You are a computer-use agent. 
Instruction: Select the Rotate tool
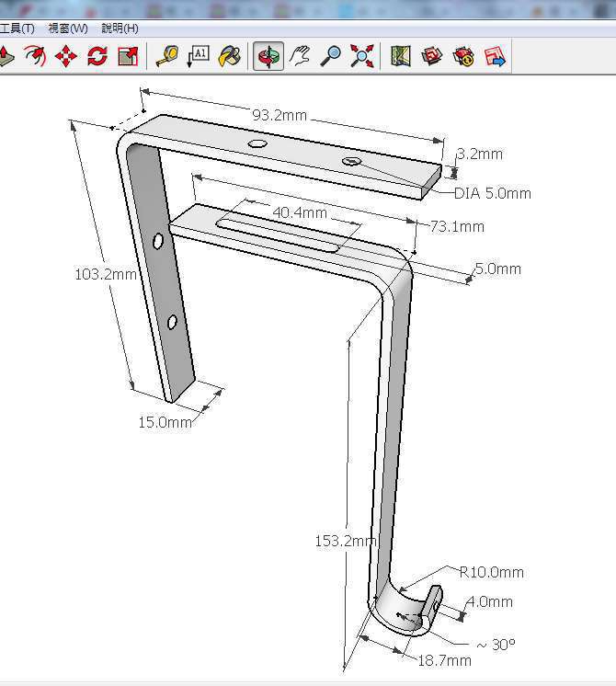click(x=97, y=56)
